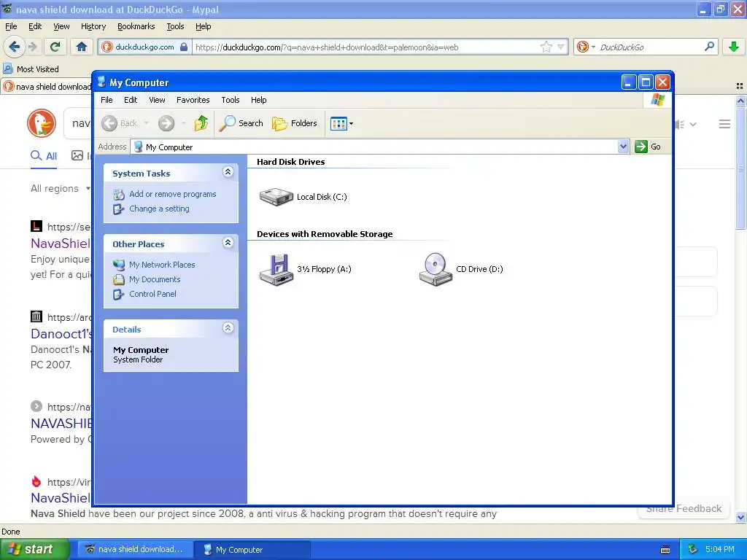
Task: Maximize the My Computer window
Action: [646, 82]
